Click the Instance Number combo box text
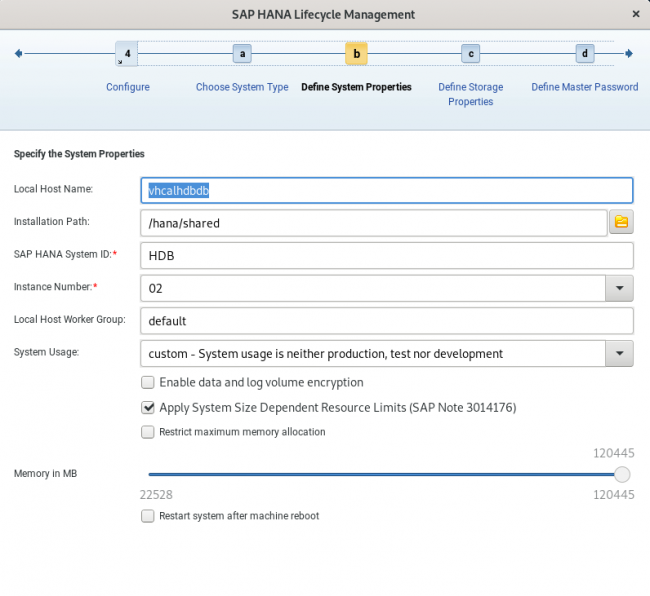Image resolution: width=650 pixels, height=596 pixels. point(373,288)
